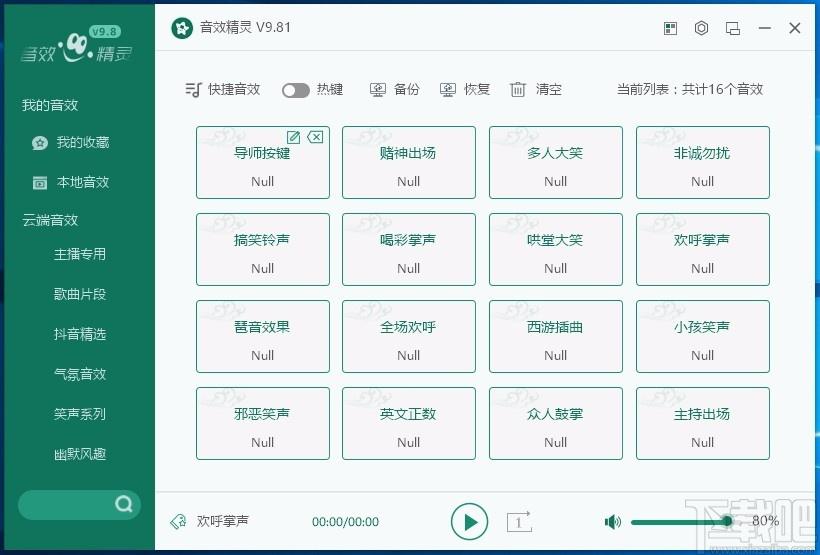Play the 众人鼓掌 sound card
The width and height of the screenshot is (820, 555).
(556, 423)
